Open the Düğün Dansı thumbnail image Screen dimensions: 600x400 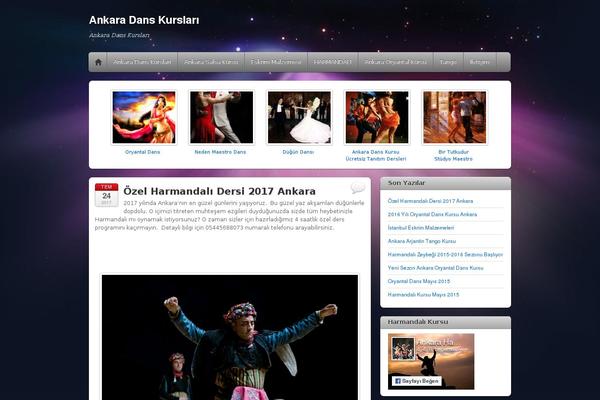click(299, 118)
